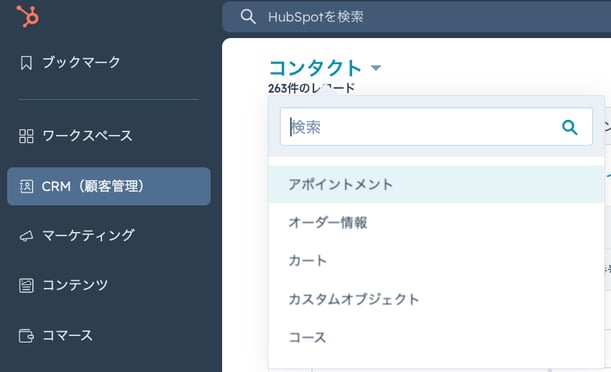Click the teal search icon in dropdown
The height and width of the screenshot is (372, 611).
[x=569, y=127]
